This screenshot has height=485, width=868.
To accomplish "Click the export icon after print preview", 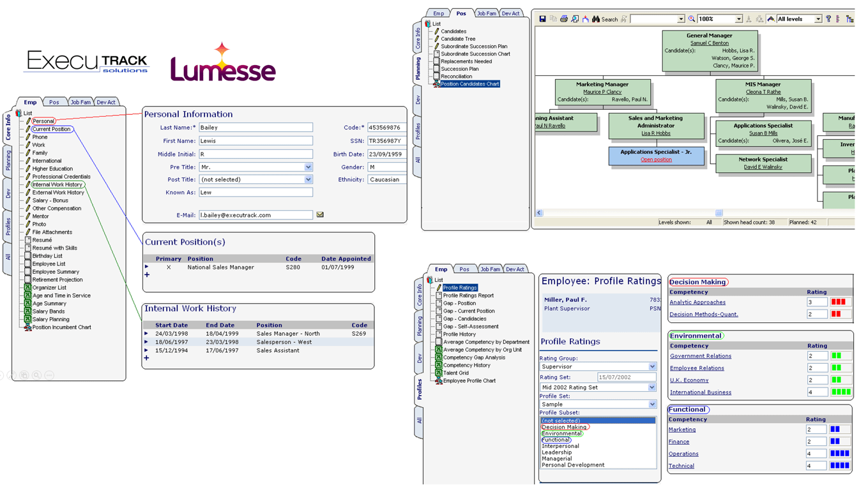I will point(585,19).
